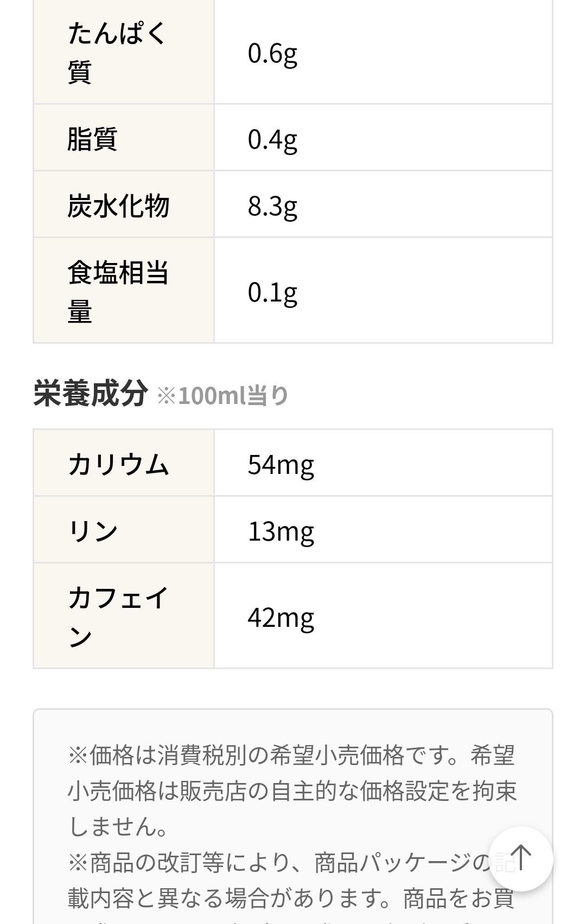
Task: Select the 42mg caffeine value
Action: 281,618
